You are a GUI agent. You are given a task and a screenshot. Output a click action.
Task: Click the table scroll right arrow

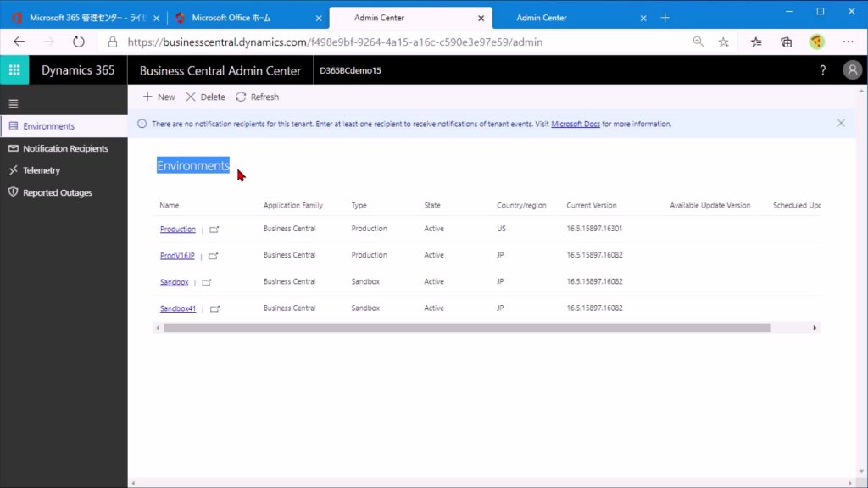(815, 328)
